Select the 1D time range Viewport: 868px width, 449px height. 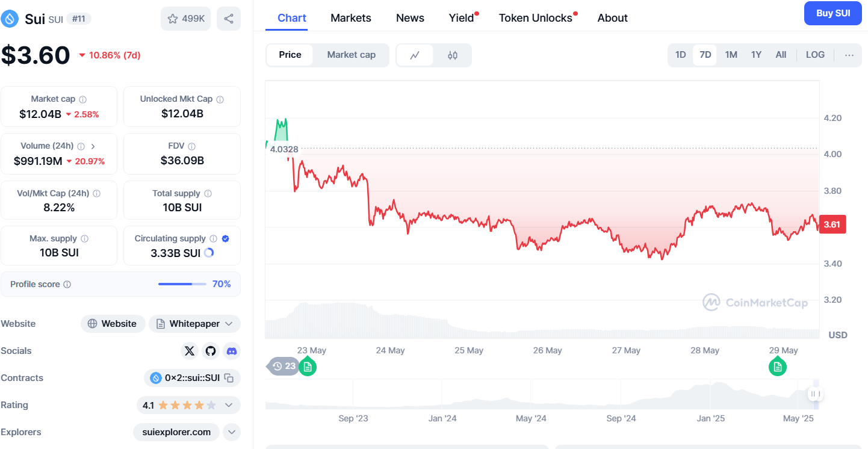pos(680,55)
